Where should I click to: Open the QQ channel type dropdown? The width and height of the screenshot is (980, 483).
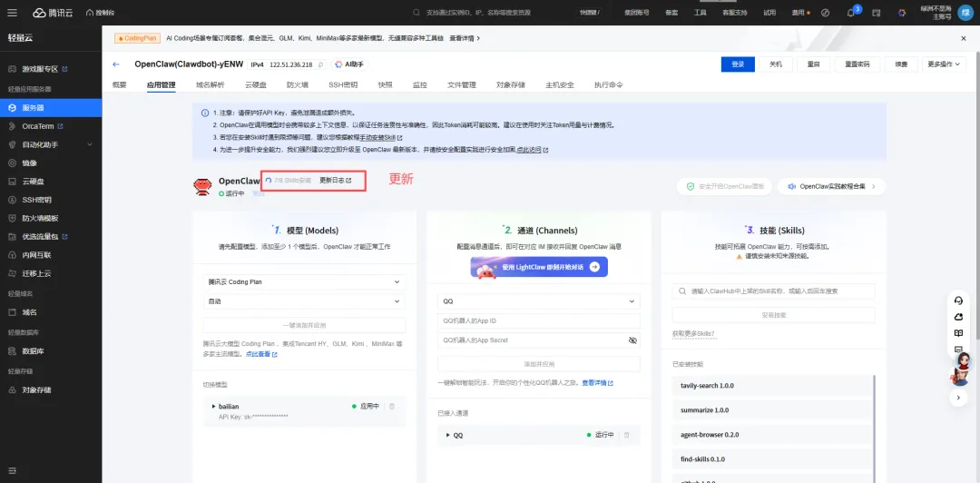(539, 301)
